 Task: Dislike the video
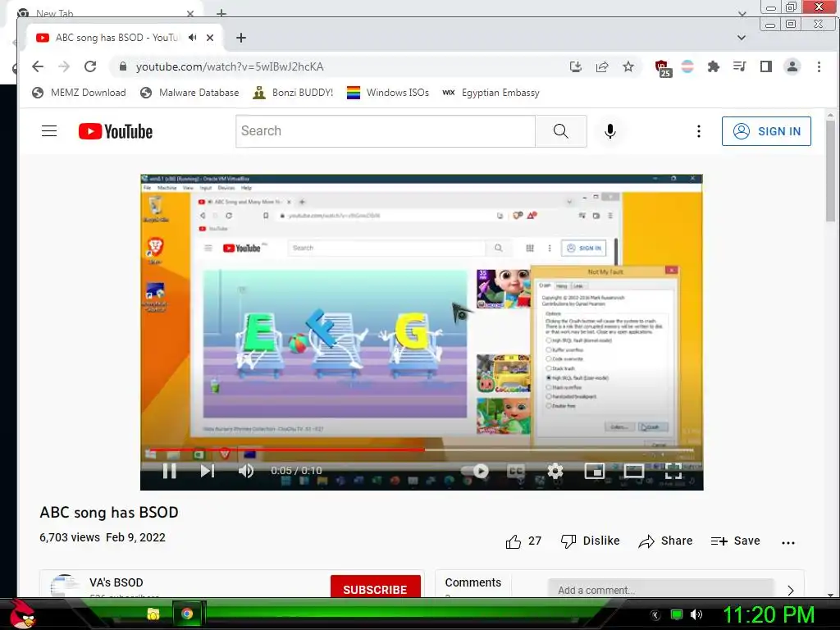(590, 541)
